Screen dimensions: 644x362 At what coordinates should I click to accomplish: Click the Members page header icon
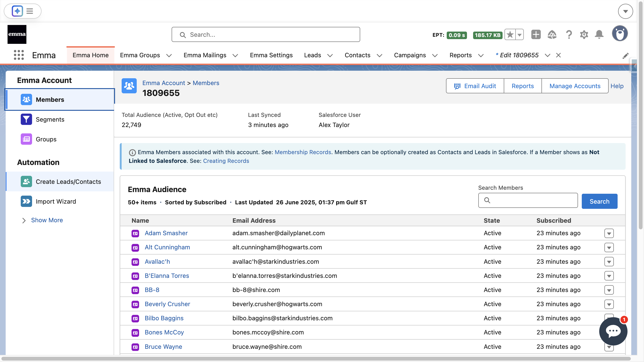coord(129,86)
